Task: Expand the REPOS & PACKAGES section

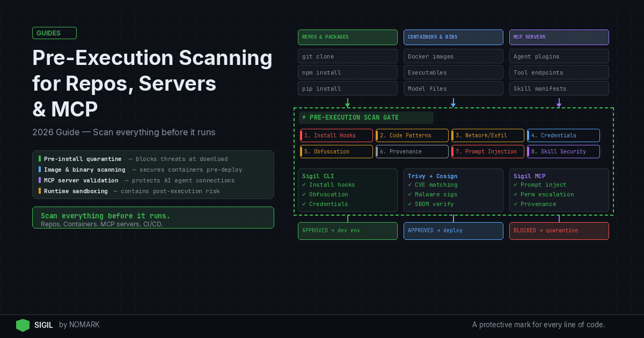Action: click(x=347, y=37)
